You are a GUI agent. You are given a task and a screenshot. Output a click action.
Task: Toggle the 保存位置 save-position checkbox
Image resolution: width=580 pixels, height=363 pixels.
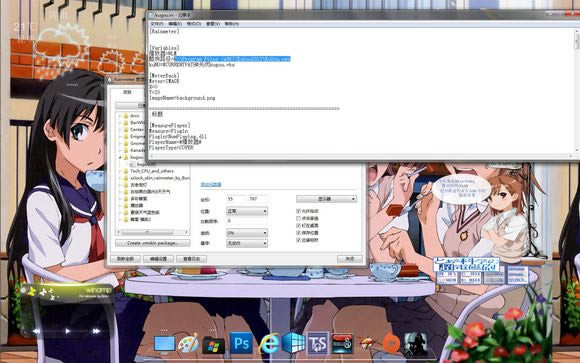pos(299,233)
